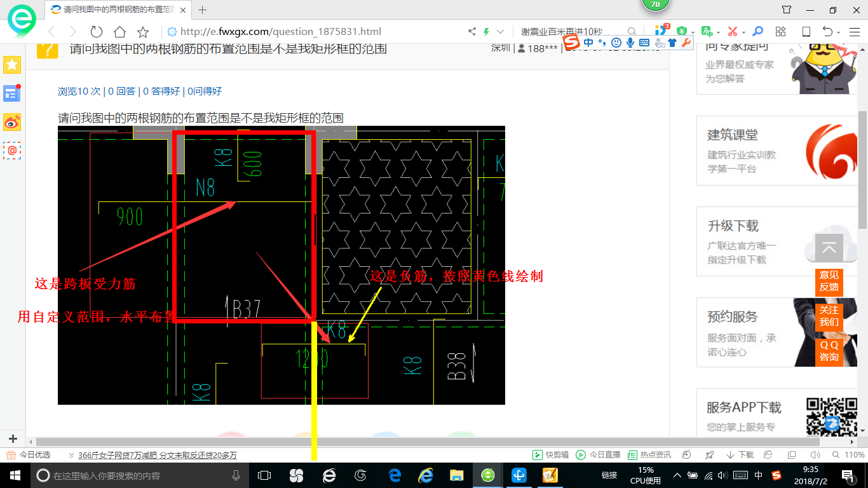Viewport: 868px width, 488px height.
Task: Expand the translate extension dropdown arrow
Action: 718,32
